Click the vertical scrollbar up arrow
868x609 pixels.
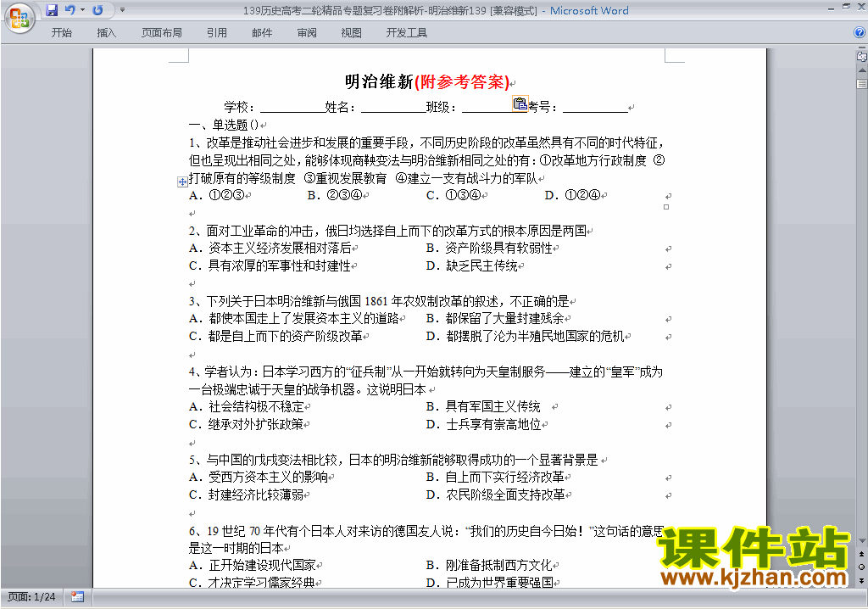862,70
